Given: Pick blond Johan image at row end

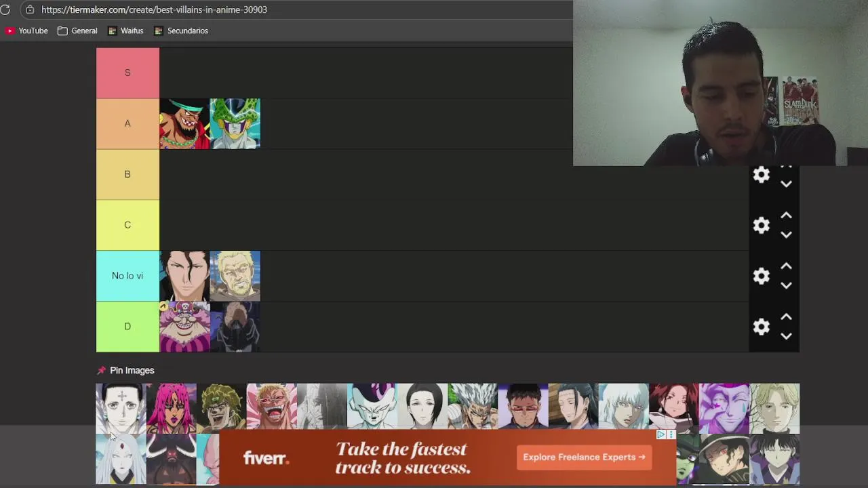Looking at the screenshot, I should (774, 409).
